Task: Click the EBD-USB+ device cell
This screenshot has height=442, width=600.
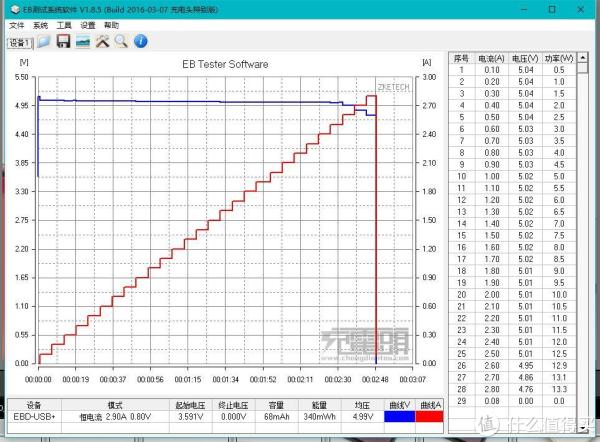Action: (34, 416)
